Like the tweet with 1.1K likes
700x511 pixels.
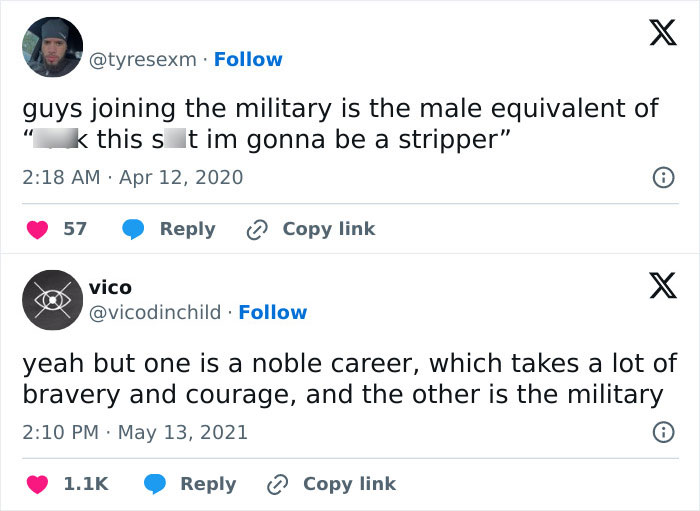click(x=37, y=483)
